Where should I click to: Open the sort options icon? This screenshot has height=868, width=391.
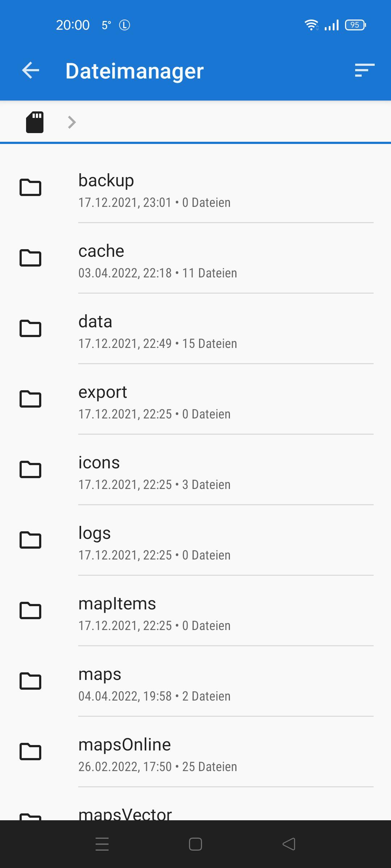coord(364,70)
